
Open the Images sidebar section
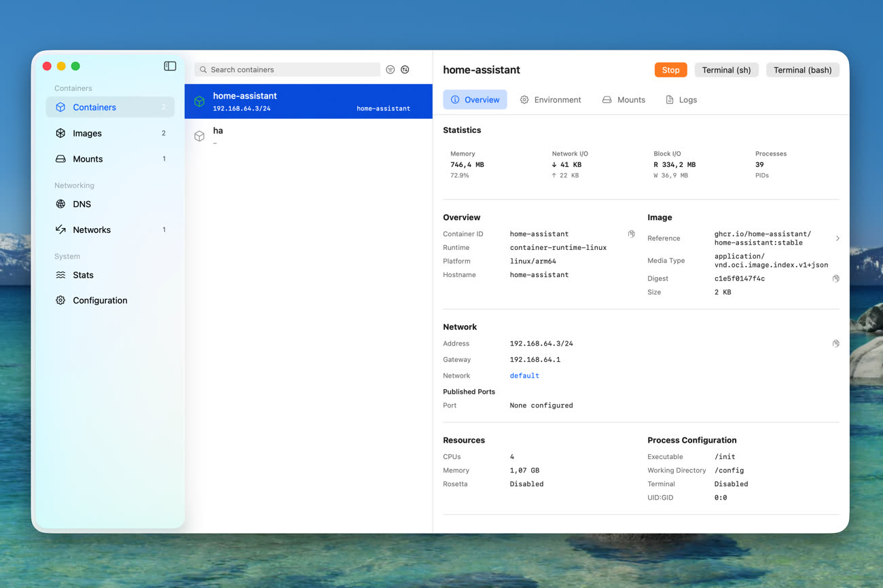click(x=88, y=133)
